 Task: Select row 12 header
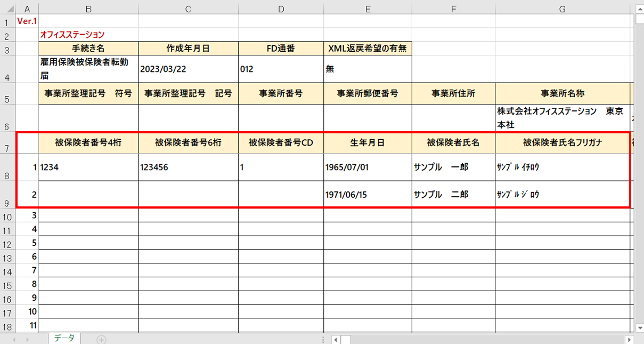[7, 244]
